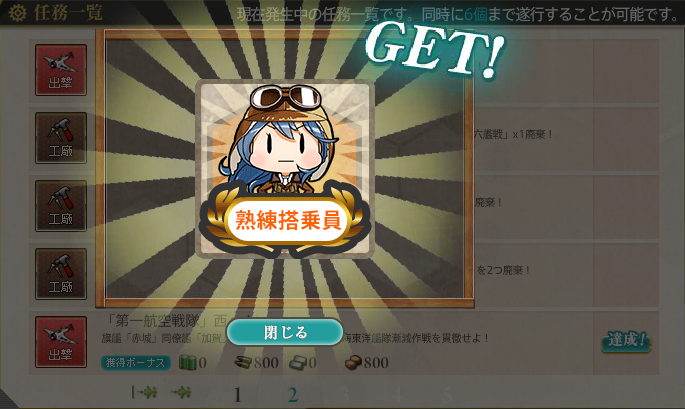The image size is (685, 409).
Task: Click the 獲得ボーナス reward label
Action: 135,362
